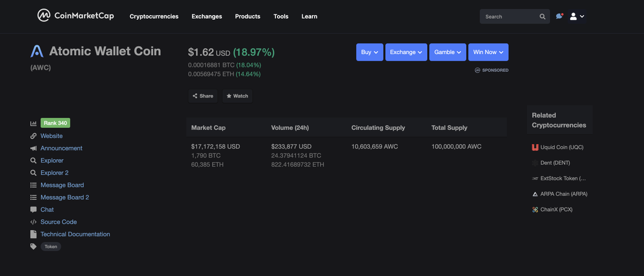The image size is (644, 276).
Task: Expand the Win Now dropdown
Action: (488, 52)
